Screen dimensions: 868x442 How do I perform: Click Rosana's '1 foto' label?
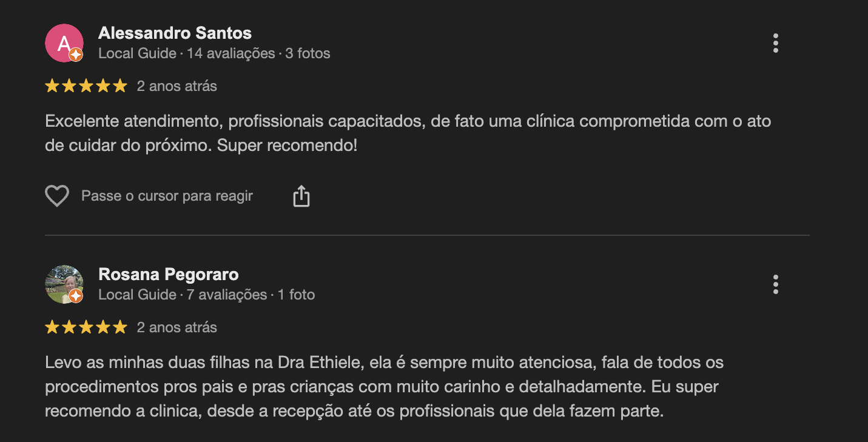click(x=296, y=295)
